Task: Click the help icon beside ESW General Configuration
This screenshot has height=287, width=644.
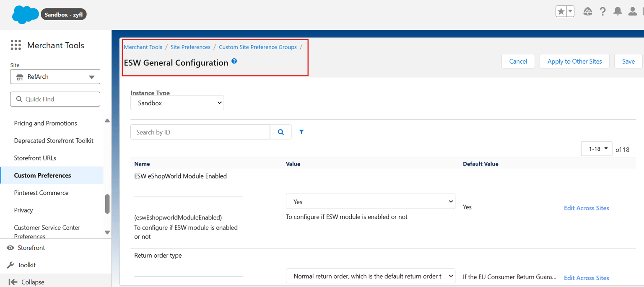Action: (x=234, y=61)
